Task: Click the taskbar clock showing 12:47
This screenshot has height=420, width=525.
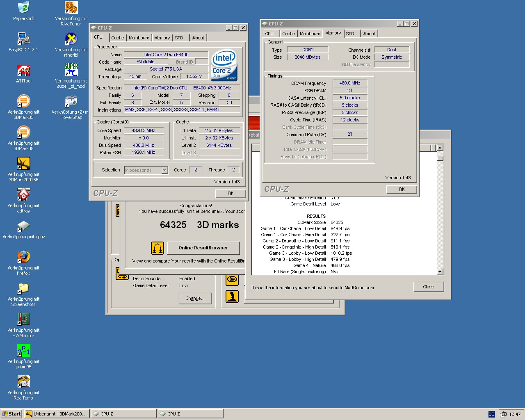Action: coord(515,414)
